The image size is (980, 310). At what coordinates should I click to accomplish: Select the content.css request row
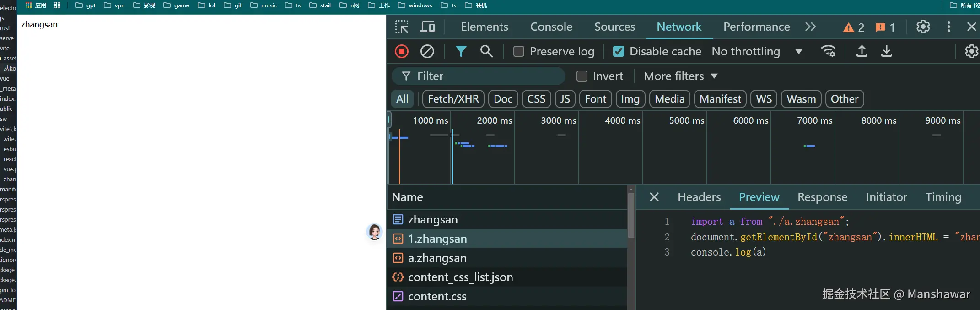[x=507, y=297]
